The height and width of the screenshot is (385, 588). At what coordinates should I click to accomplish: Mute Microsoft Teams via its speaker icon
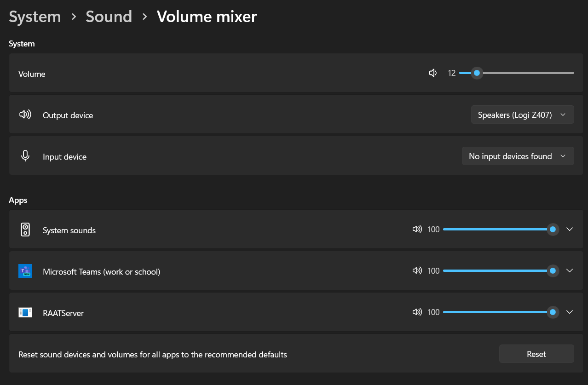pyautogui.click(x=417, y=270)
